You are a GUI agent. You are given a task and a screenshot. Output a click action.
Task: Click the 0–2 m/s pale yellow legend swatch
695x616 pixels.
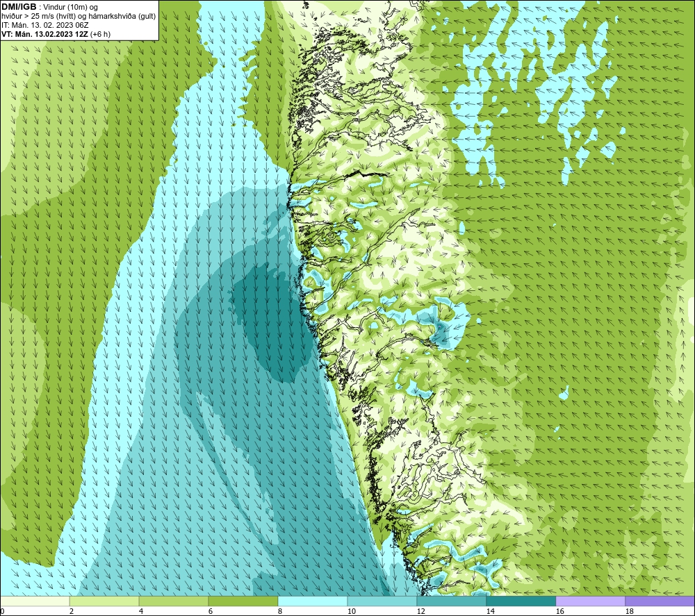(x=35, y=601)
